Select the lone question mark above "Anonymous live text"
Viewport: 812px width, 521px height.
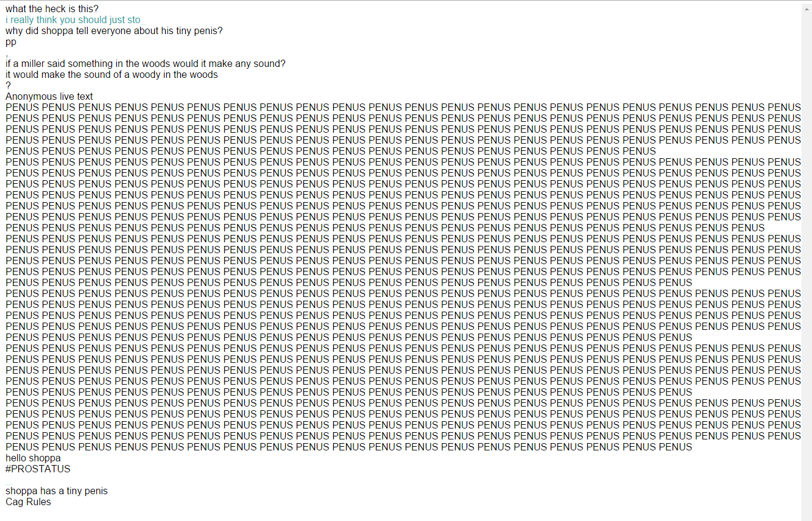pyautogui.click(x=8, y=86)
